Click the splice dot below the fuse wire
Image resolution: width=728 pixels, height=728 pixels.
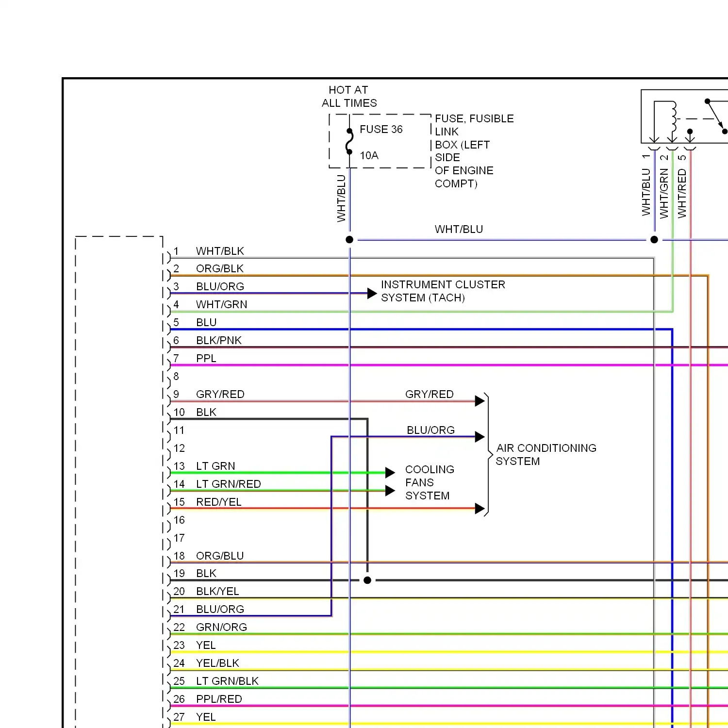[x=349, y=240]
